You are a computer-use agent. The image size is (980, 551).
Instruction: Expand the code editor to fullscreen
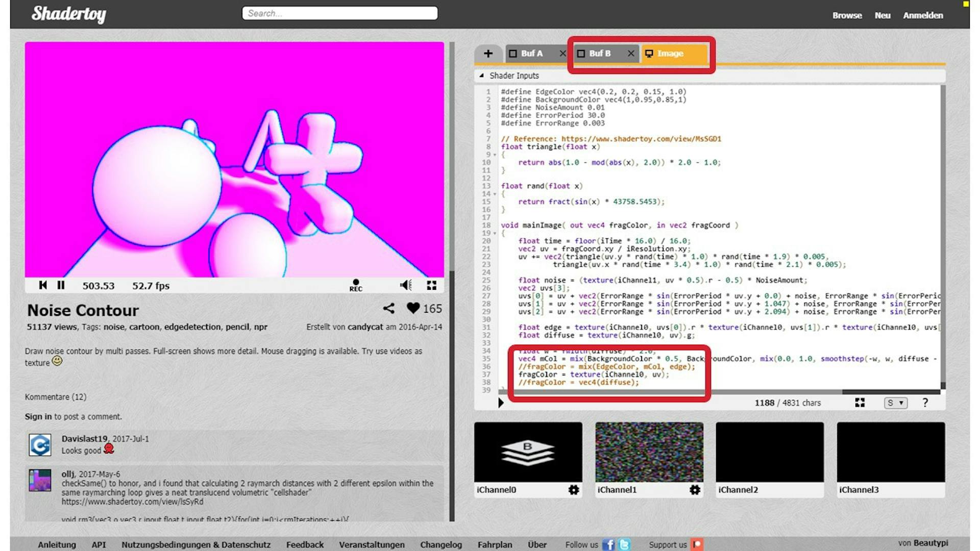pos(860,403)
